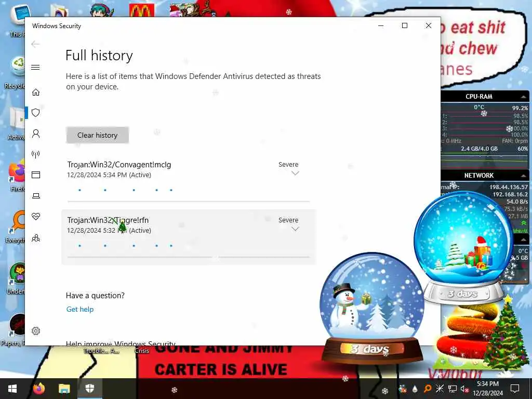The image size is (532, 399).
Task: Open the hamburger navigation menu
Action: point(35,67)
